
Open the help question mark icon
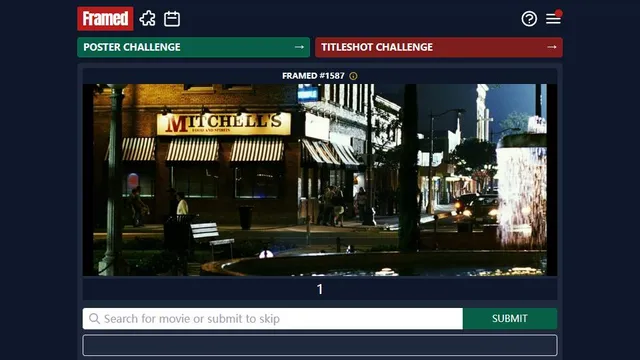tap(529, 19)
